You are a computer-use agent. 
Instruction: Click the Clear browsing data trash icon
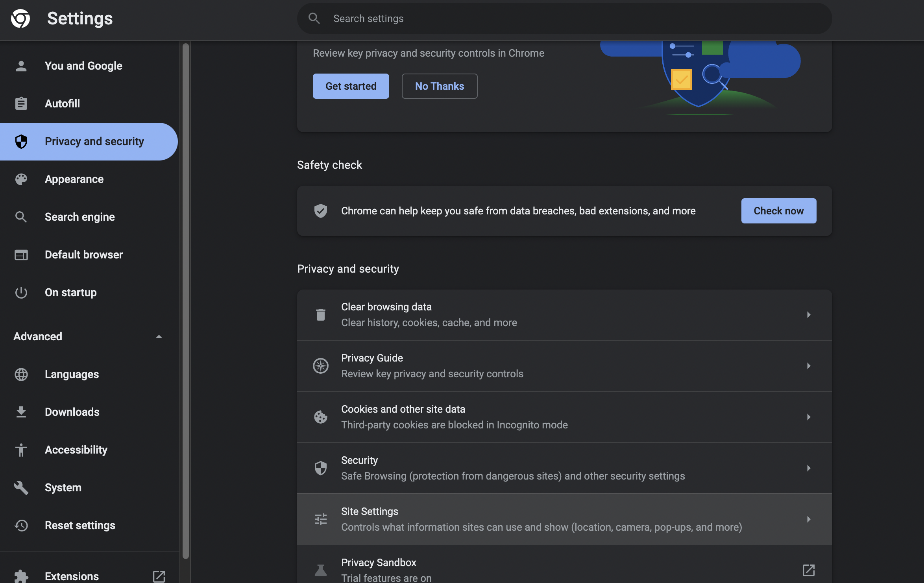(321, 314)
